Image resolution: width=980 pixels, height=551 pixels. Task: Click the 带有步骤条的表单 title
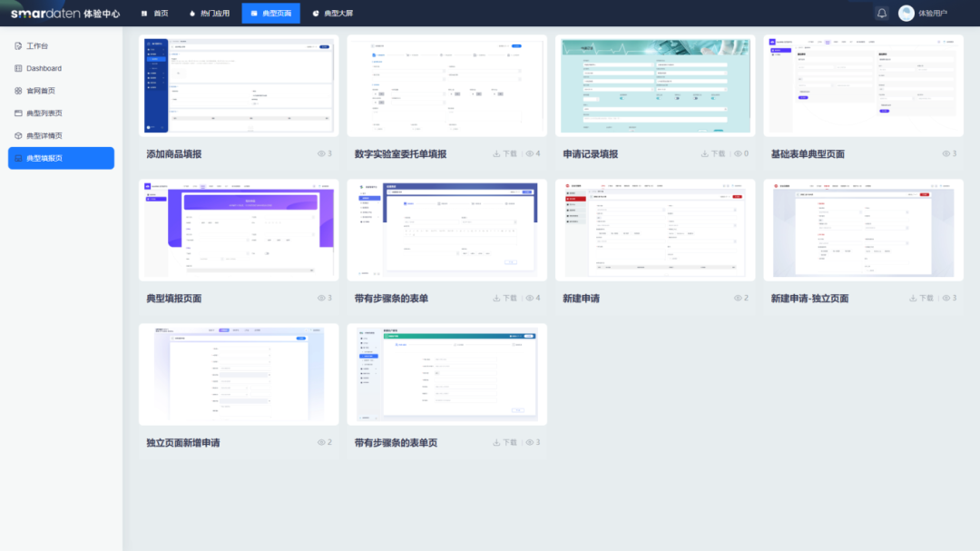tap(391, 299)
